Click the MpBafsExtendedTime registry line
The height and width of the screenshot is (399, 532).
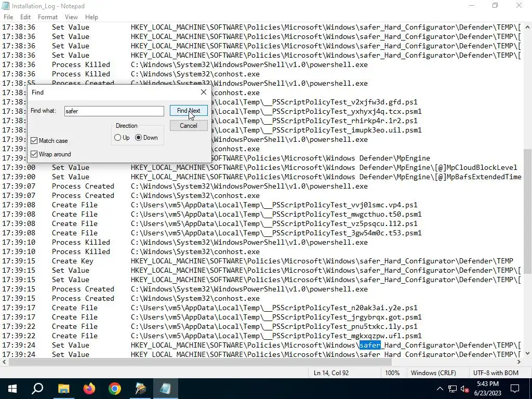[262, 177]
